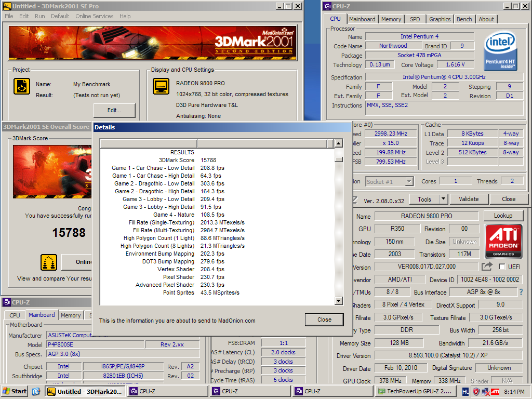Screen dimensions: 532x399
Task: Click the Windows Start button
Action: 15,392
